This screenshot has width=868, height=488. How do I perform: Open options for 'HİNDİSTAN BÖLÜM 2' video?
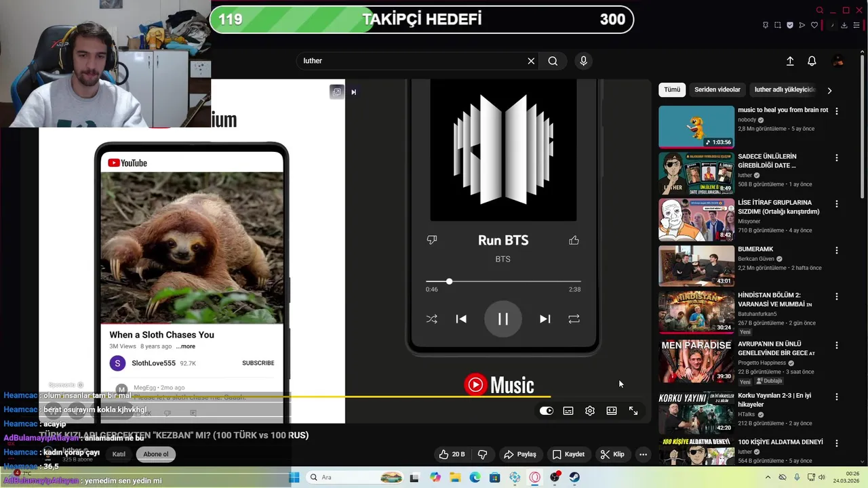point(836,296)
